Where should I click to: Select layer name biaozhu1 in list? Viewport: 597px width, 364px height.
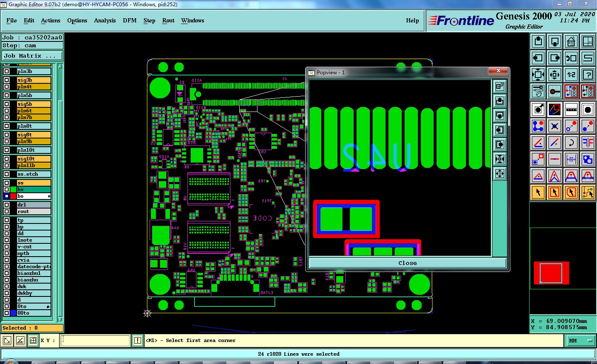pos(34,273)
